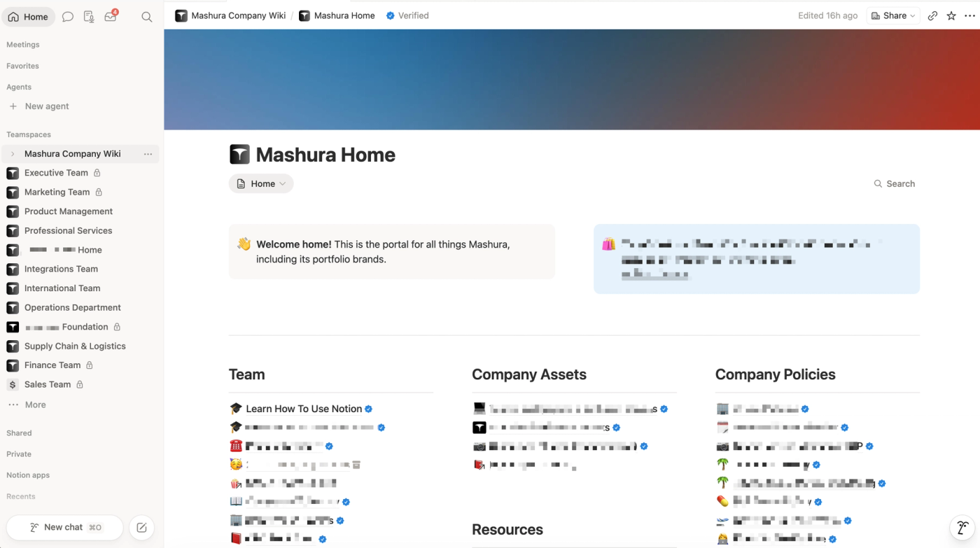980x548 pixels.
Task: Click the Mashura Company Wiki breadcrumb
Action: [x=230, y=15]
